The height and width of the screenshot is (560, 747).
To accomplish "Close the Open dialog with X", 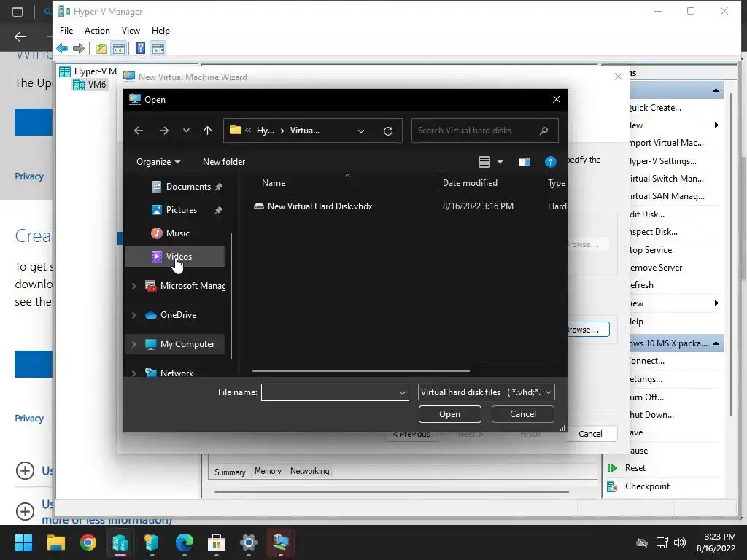I will [556, 99].
